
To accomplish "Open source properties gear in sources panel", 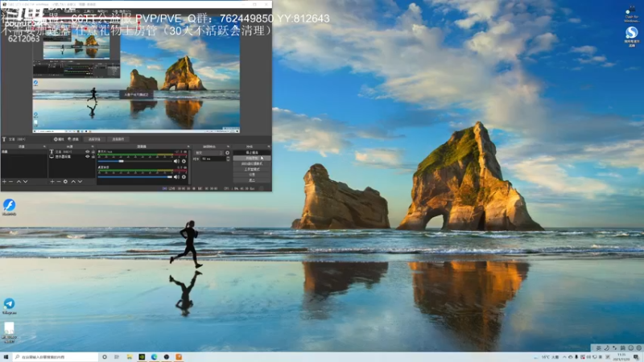I will coord(65,182).
